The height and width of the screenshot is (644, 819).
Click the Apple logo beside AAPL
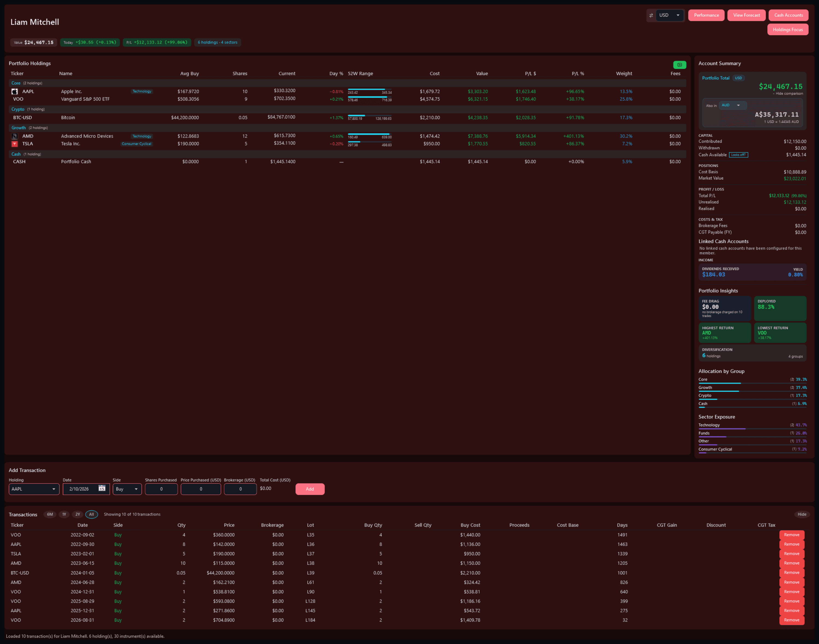click(15, 92)
